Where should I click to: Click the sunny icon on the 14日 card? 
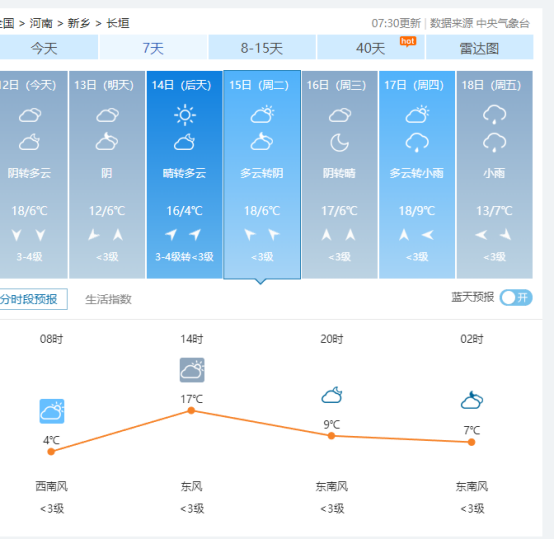[x=184, y=115]
